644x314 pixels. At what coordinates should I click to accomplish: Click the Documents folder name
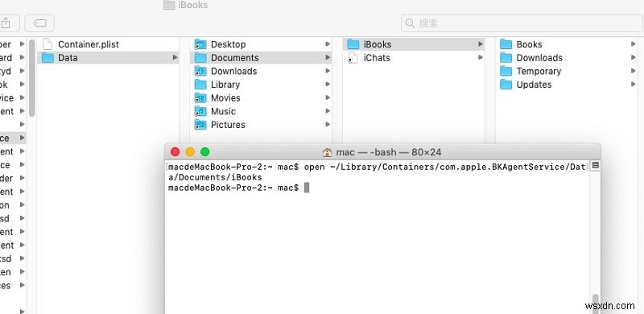pos(235,58)
